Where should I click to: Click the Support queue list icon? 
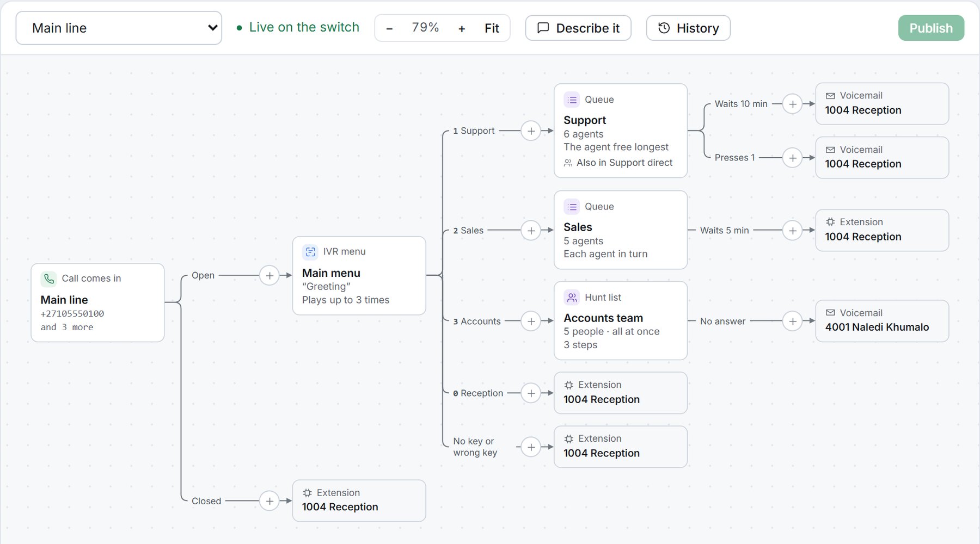click(x=572, y=100)
